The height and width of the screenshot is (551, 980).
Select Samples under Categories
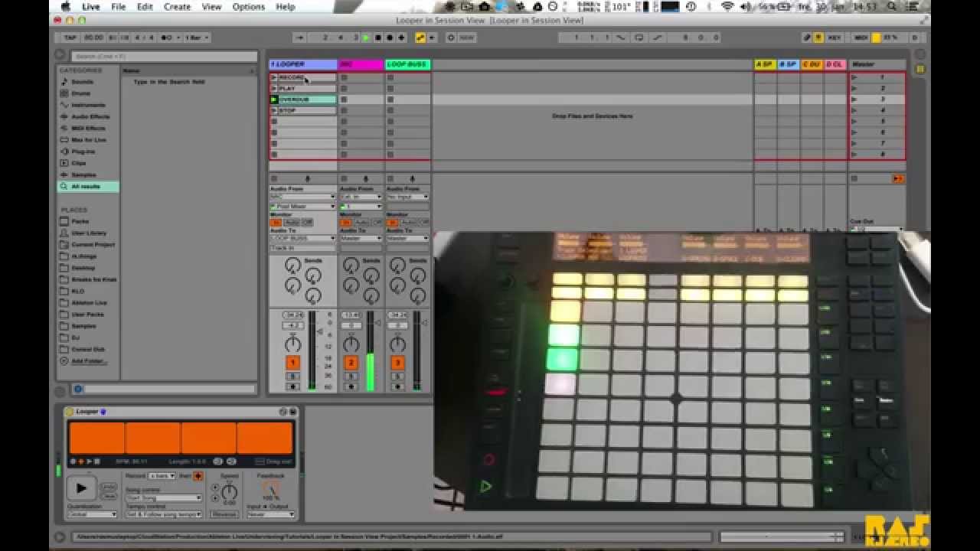pyautogui.click(x=83, y=174)
